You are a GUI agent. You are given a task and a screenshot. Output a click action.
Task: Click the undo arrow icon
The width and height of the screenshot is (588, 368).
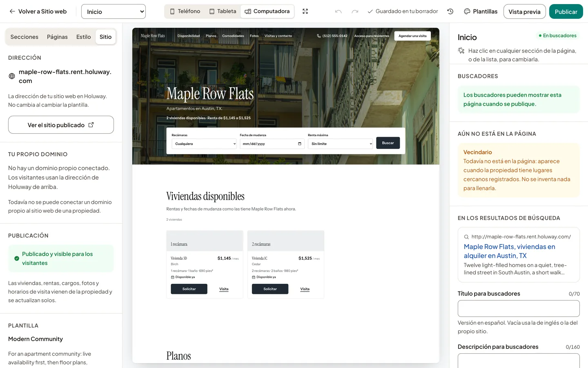click(338, 11)
